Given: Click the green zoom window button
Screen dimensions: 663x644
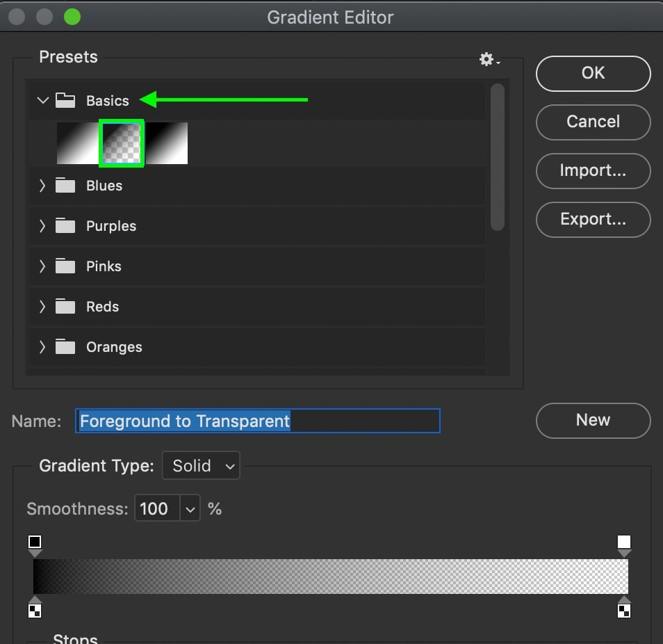Looking at the screenshot, I should click(x=72, y=17).
